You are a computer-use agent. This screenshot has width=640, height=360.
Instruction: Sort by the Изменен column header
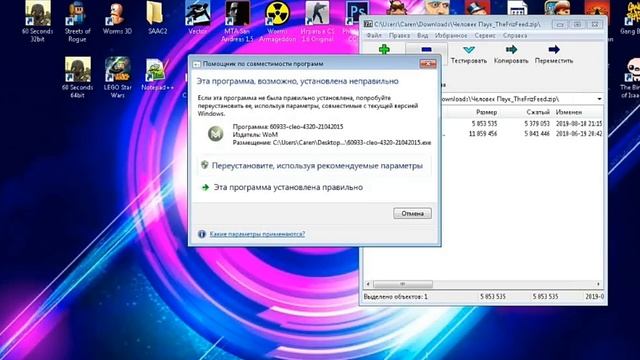569,112
